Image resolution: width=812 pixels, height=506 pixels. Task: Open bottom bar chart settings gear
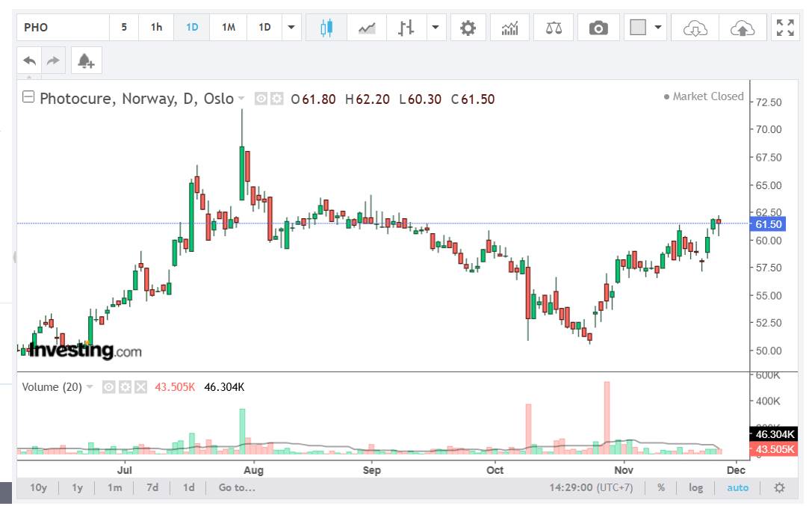[x=779, y=487]
